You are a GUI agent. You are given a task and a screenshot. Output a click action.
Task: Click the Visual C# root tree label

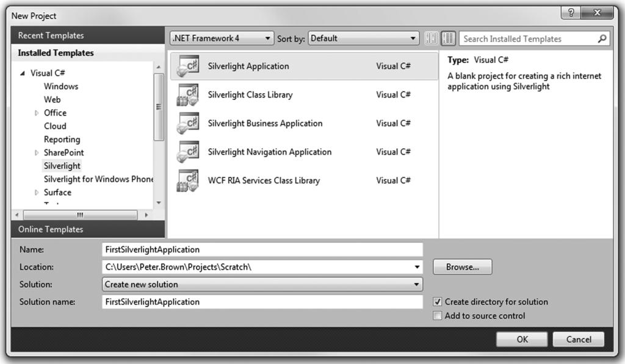[x=48, y=73]
